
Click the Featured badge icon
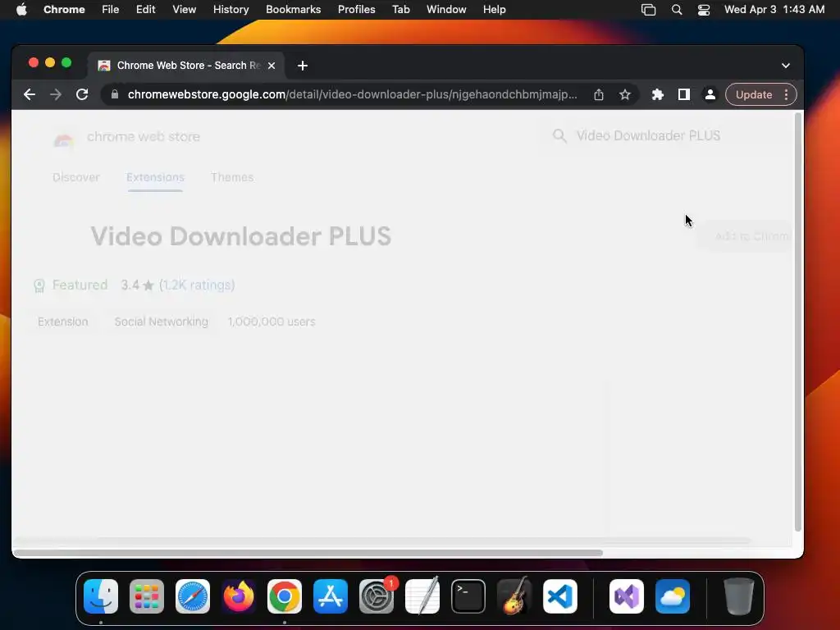coord(39,285)
